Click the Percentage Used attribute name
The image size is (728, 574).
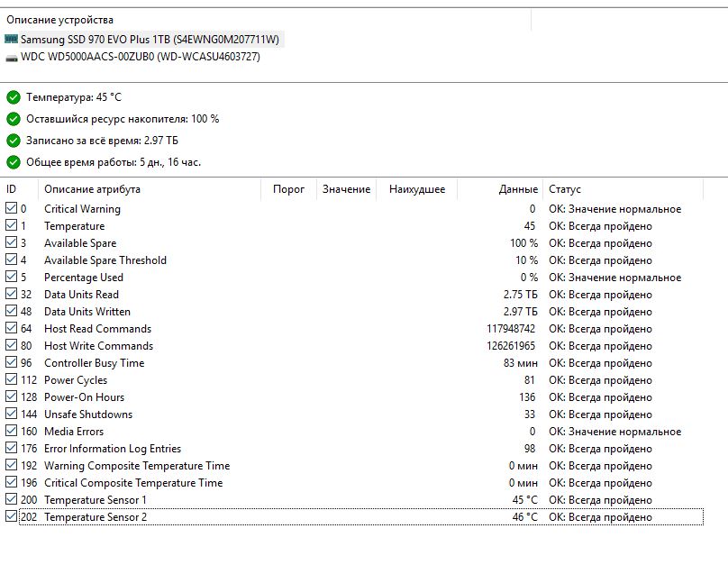pos(84,278)
